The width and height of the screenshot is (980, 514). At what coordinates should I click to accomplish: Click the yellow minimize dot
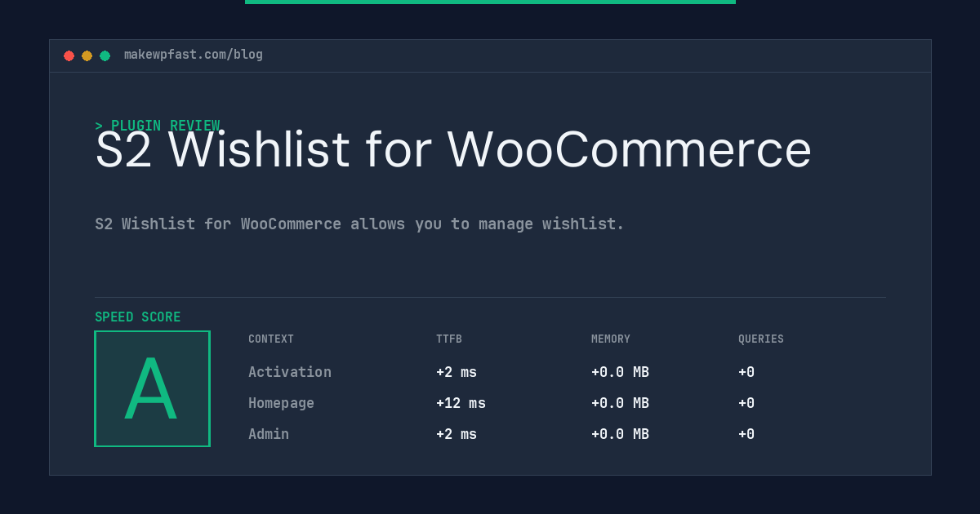(87, 55)
